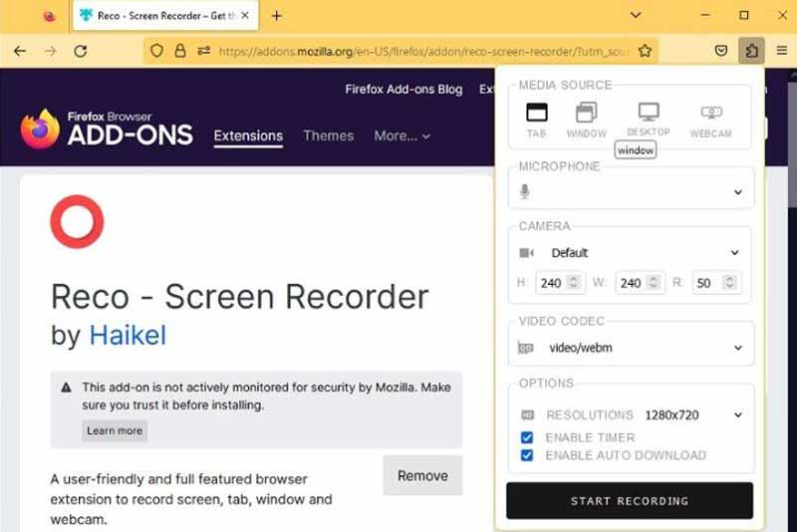Viewport: 797px width, 532px height.
Task: Open the pinned Firefox tab on left
Action: [x=49, y=16]
